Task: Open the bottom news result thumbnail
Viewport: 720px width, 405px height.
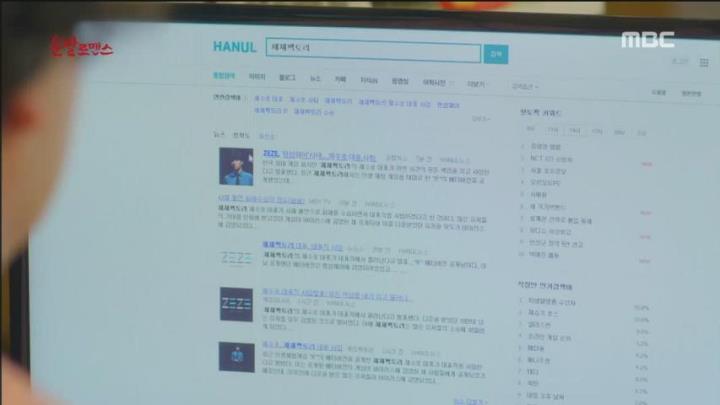Action: coord(236,357)
